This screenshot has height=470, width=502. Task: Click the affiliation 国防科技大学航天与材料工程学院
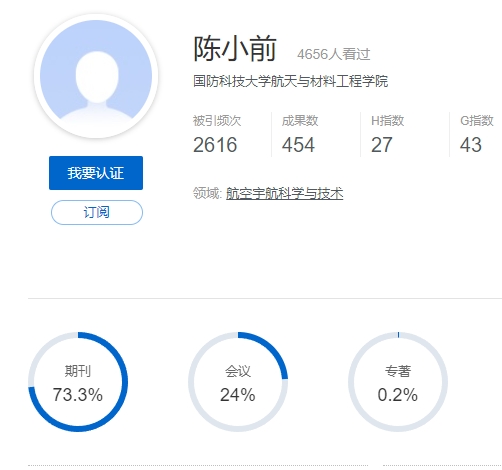tap(290, 81)
